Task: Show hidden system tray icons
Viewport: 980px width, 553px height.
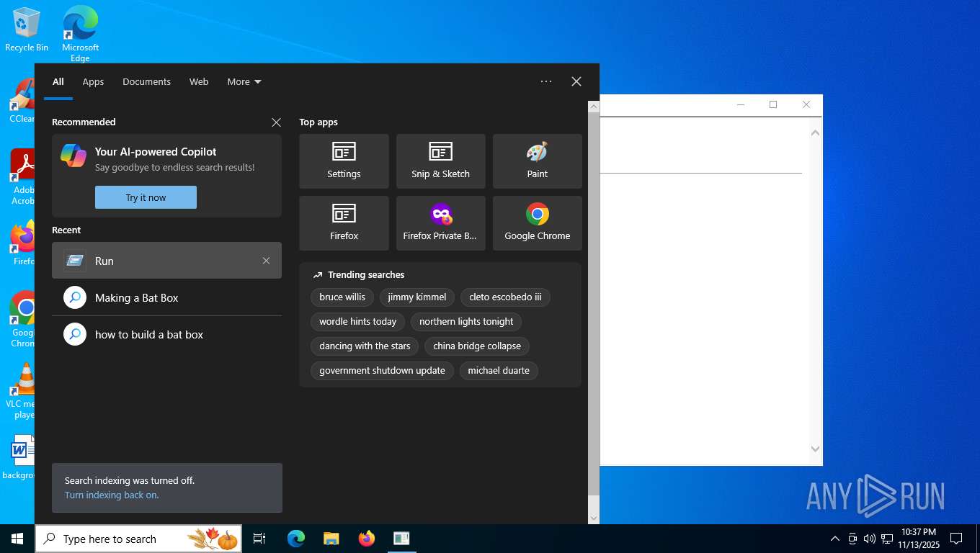Action: pos(835,539)
